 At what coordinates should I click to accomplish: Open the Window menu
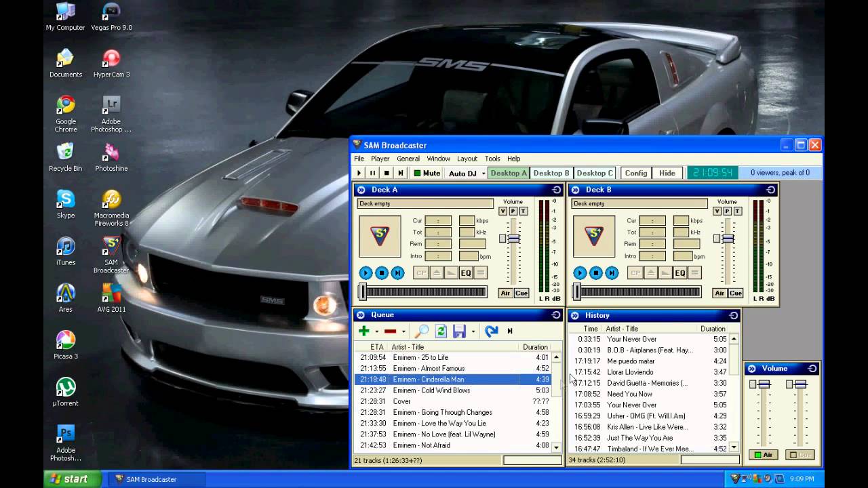438,159
